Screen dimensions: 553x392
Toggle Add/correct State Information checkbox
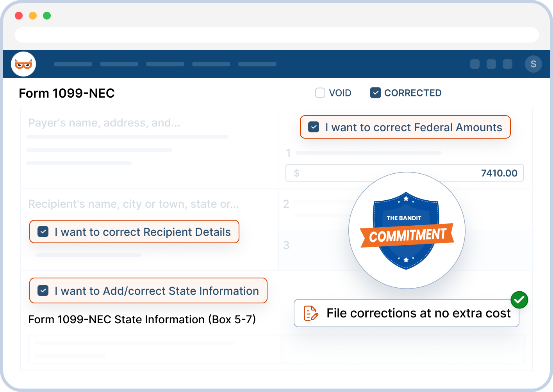[43, 291]
